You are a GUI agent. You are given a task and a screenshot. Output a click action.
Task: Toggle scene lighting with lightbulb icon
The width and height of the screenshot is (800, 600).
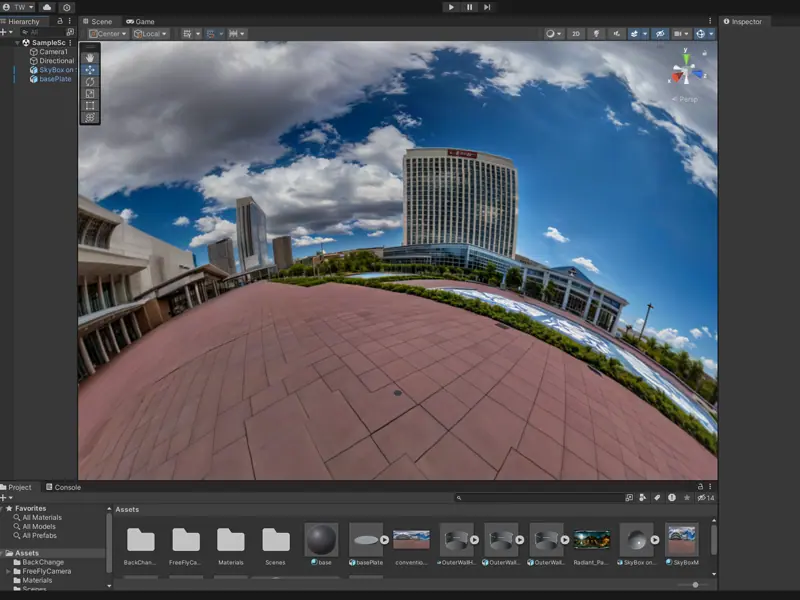coord(595,33)
